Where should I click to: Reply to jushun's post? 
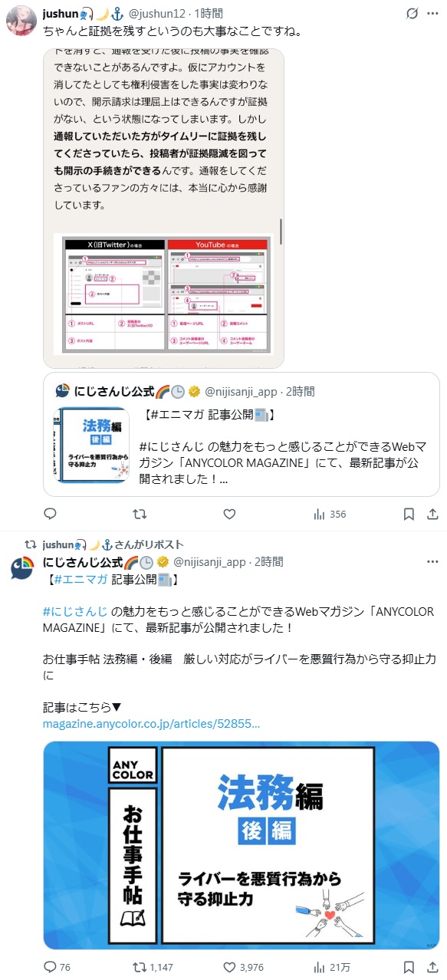pos(50,514)
